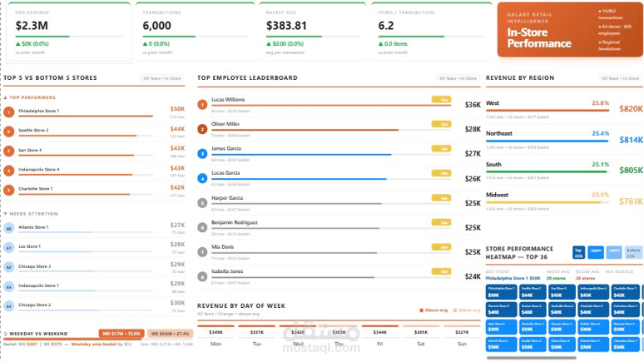
Task: Select the WD $1.7M weekday tab
Action: coord(121,334)
